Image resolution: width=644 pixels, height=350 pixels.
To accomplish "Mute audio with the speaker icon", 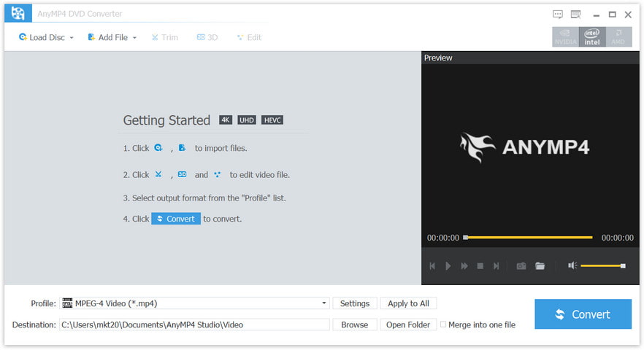I will [572, 266].
